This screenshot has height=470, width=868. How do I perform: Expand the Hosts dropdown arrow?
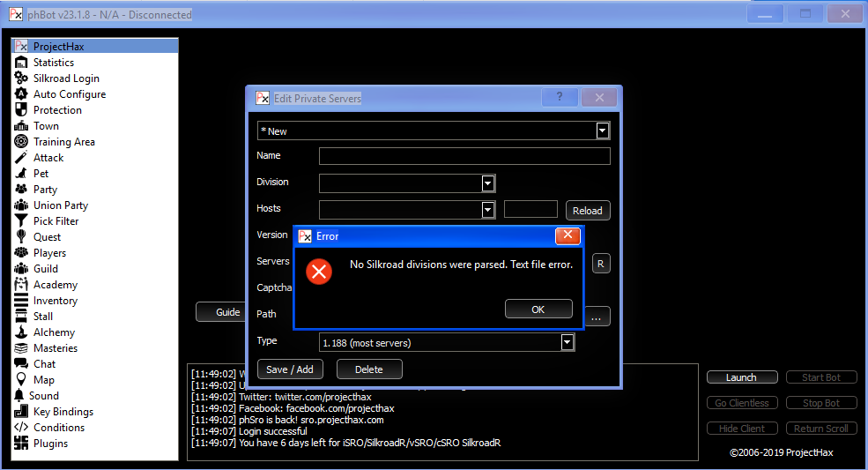click(488, 209)
